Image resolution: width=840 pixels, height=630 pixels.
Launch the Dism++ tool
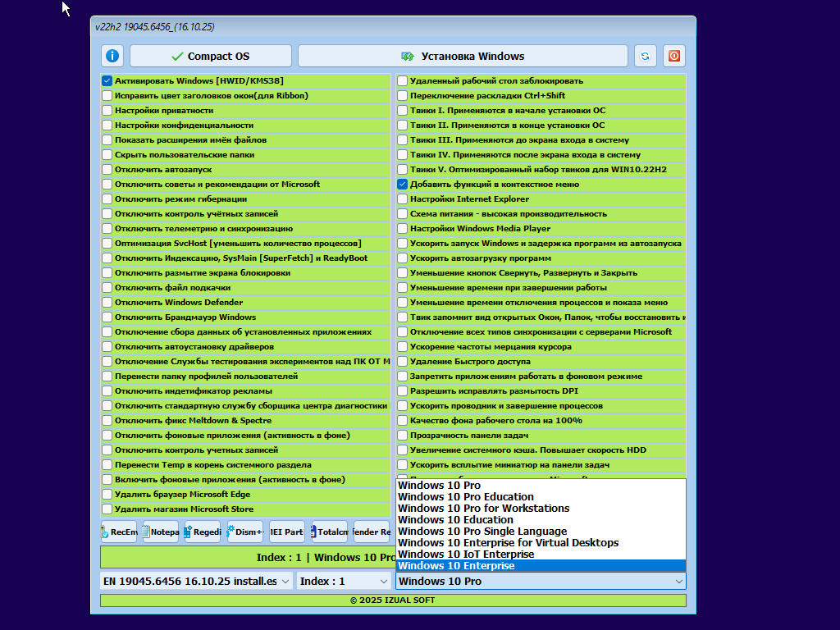[245, 532]
